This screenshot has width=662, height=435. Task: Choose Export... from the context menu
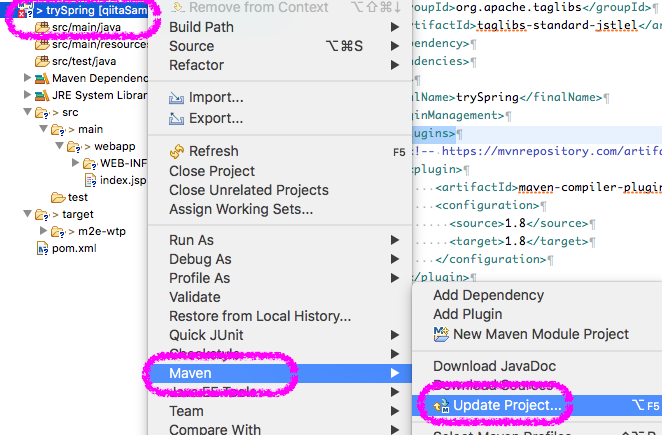coord(280,118)
